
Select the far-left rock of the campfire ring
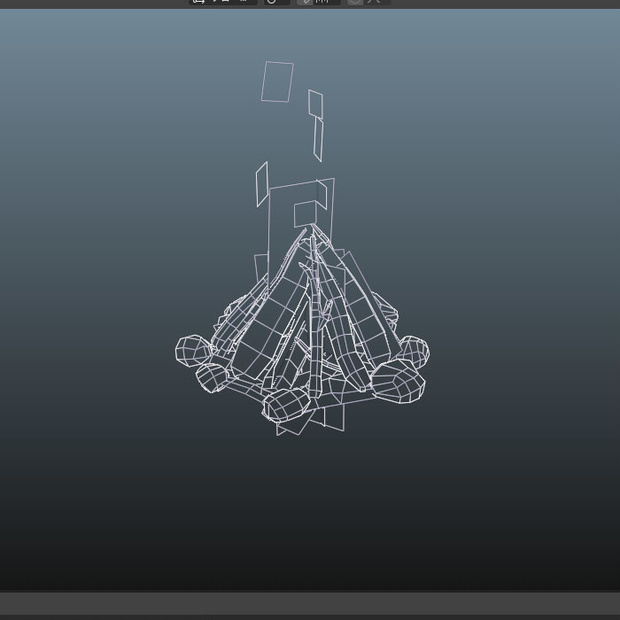192,351
